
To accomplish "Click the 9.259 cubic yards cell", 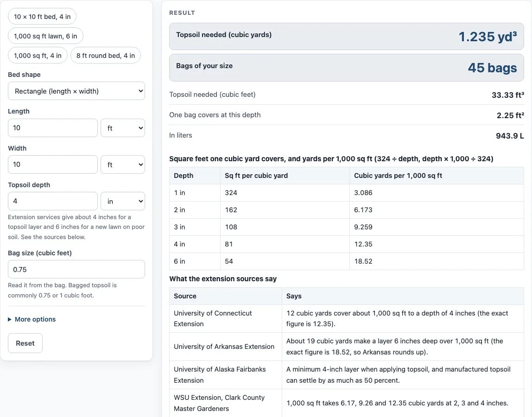I will tap(437, 227).
